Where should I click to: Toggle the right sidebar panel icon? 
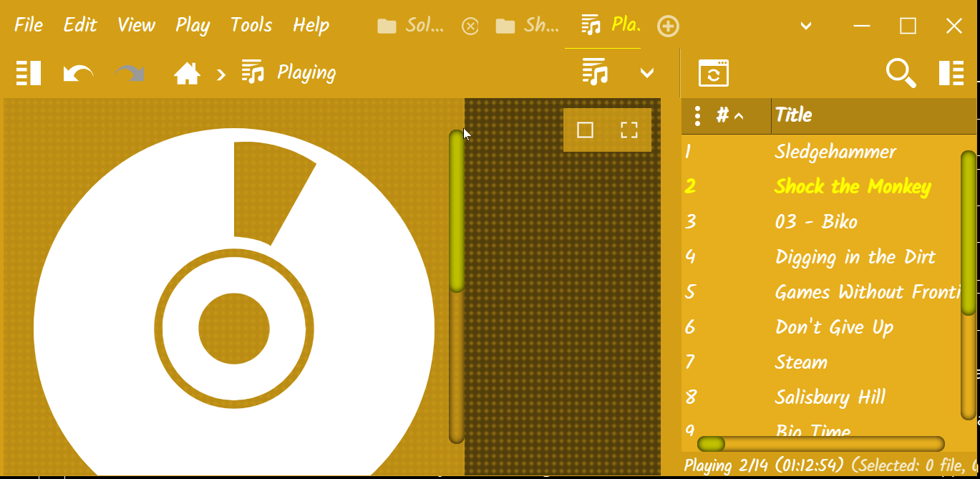951,73
